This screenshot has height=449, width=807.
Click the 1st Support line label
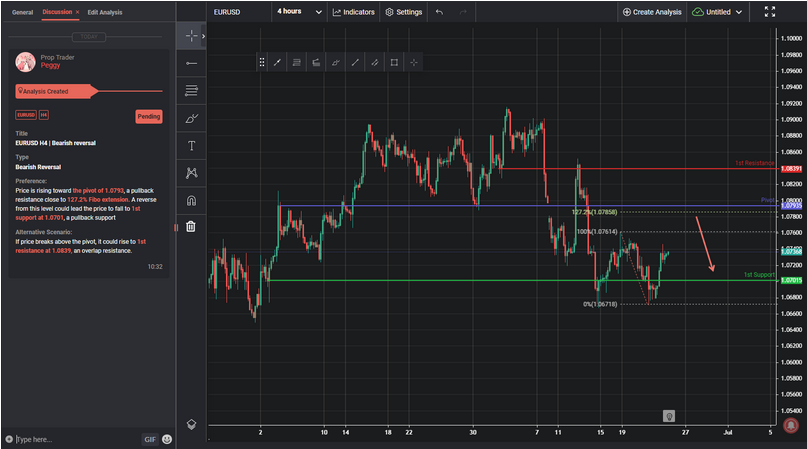coord(759,275)
